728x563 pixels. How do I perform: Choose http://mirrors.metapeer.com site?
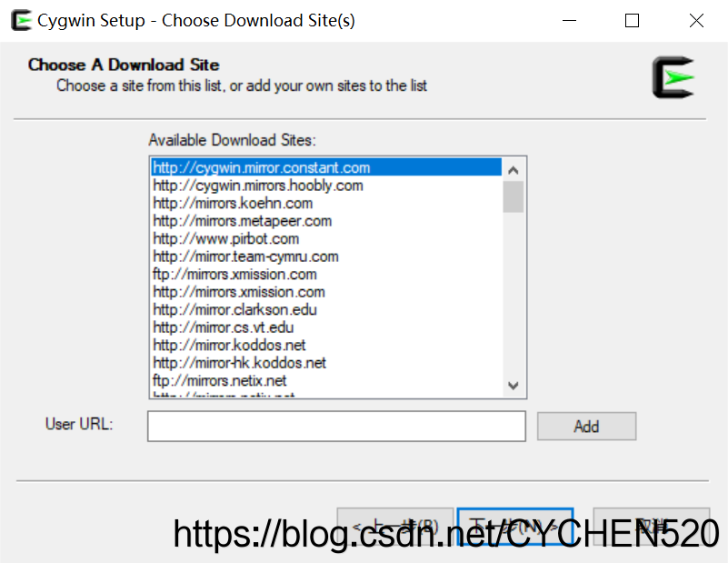[x=326, y=221]
